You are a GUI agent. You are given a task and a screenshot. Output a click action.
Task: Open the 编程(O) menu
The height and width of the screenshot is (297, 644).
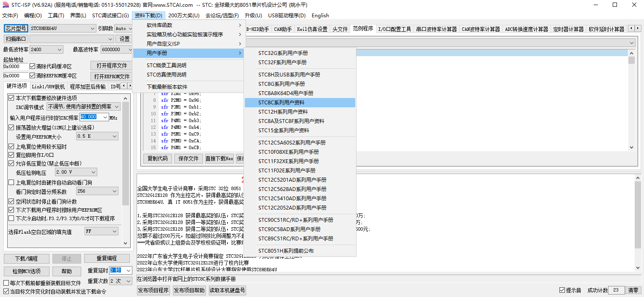click(33, 16)
